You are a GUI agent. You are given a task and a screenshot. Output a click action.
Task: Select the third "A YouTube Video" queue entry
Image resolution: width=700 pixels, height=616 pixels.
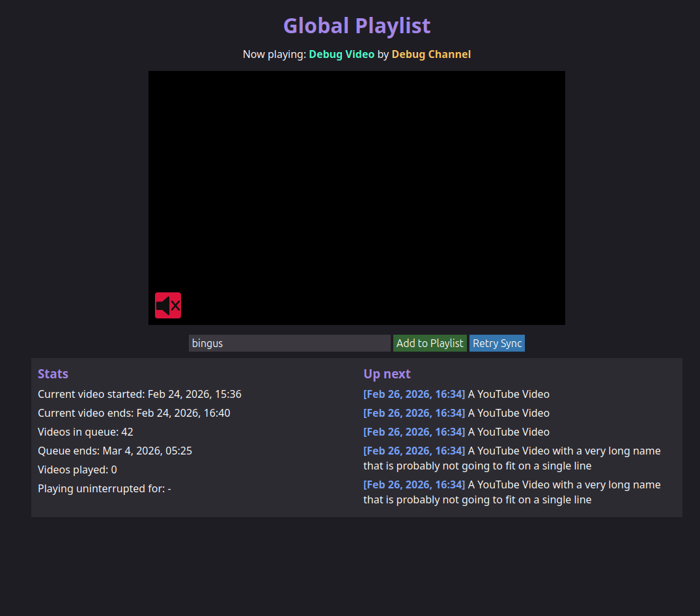456,432
